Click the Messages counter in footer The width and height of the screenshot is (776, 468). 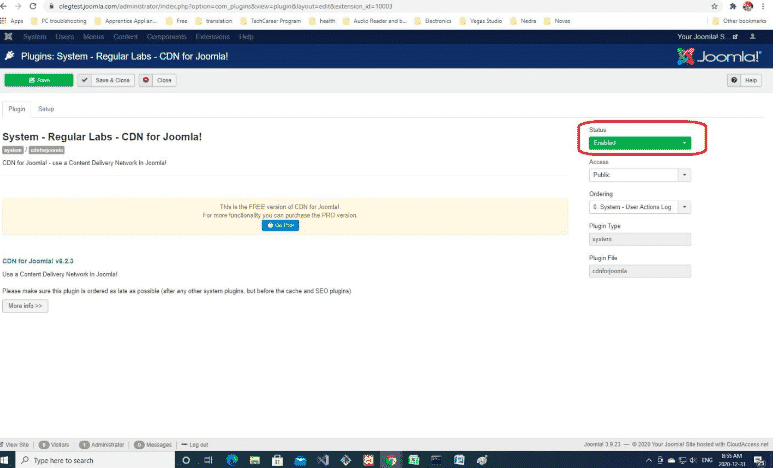pyautogui.click(x=153, y=445)
